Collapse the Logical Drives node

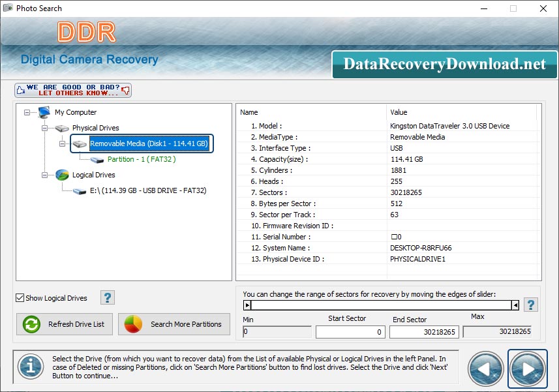pos(44,175)
